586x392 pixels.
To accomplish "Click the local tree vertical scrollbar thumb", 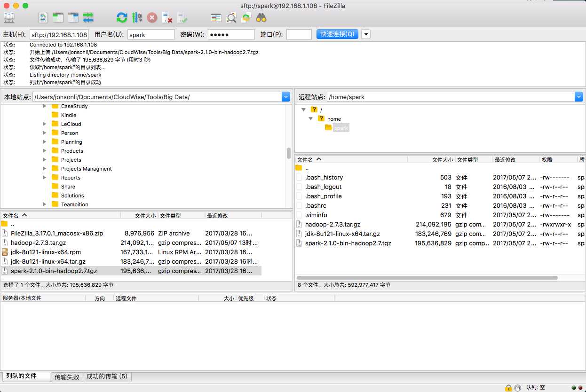I will click(288, 153).
